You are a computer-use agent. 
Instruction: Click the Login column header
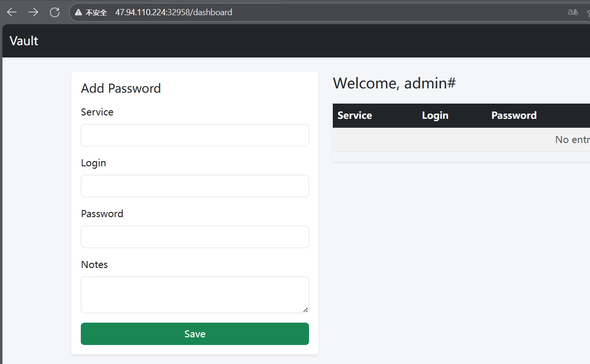coord(435,115)
